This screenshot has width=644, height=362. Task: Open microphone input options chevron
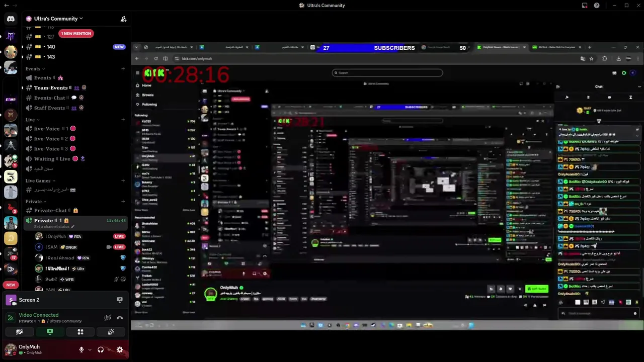(90, 349)
